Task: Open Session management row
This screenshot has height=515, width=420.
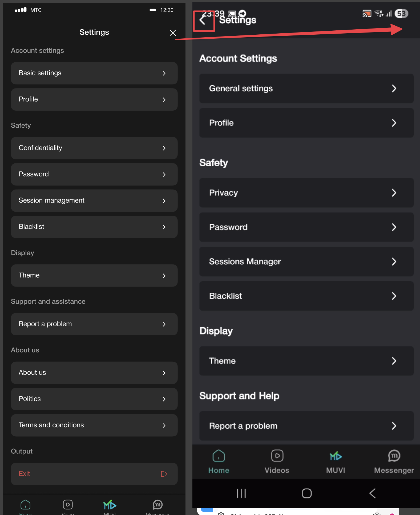Action: [94, 200]
